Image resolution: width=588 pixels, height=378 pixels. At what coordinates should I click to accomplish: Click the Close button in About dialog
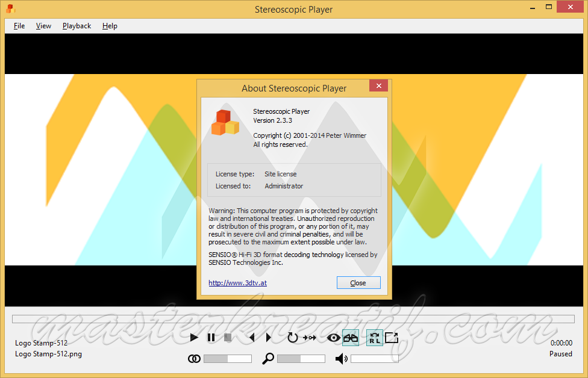tap(358, 283)
